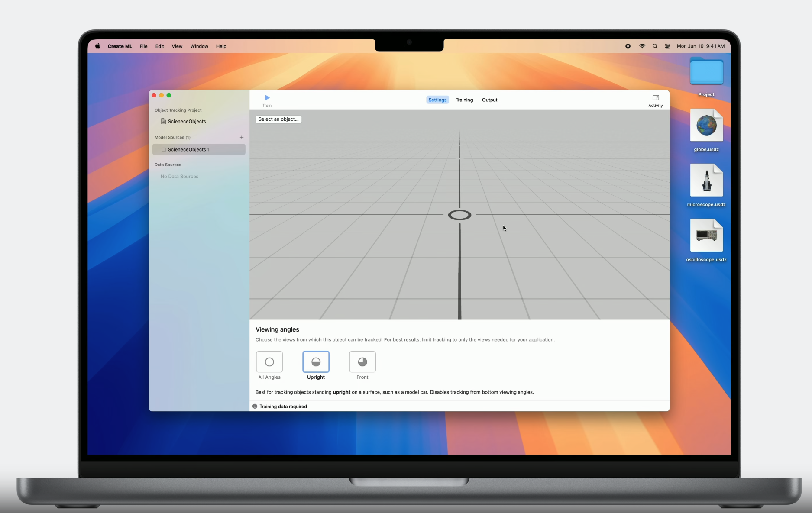Click the menu bar date and time
812x513 pixels.
[701, 46]
